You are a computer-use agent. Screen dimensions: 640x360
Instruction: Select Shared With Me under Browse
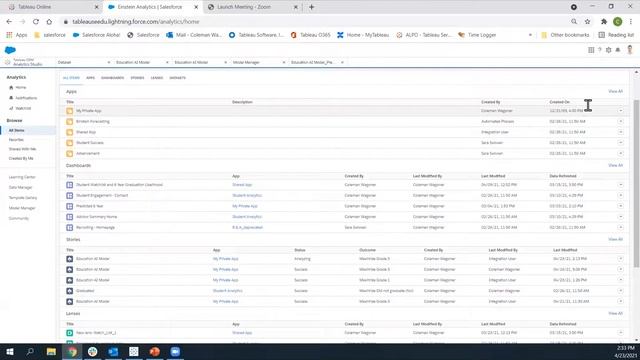22,149
